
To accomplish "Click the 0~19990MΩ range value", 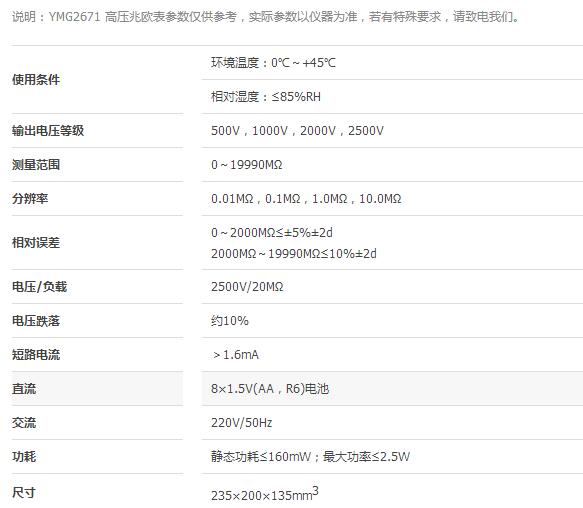I will (247, 164).
